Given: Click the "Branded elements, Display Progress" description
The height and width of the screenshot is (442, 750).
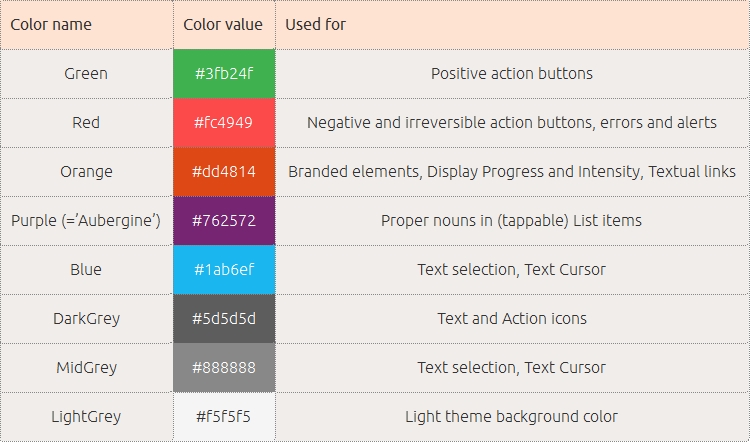Looking at the screenshot, I should pos(511,172).
